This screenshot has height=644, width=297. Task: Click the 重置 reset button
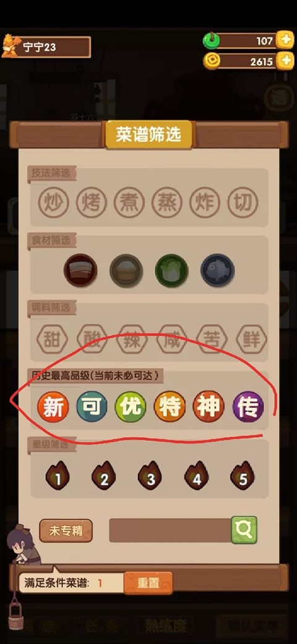(x=148, y=583)
